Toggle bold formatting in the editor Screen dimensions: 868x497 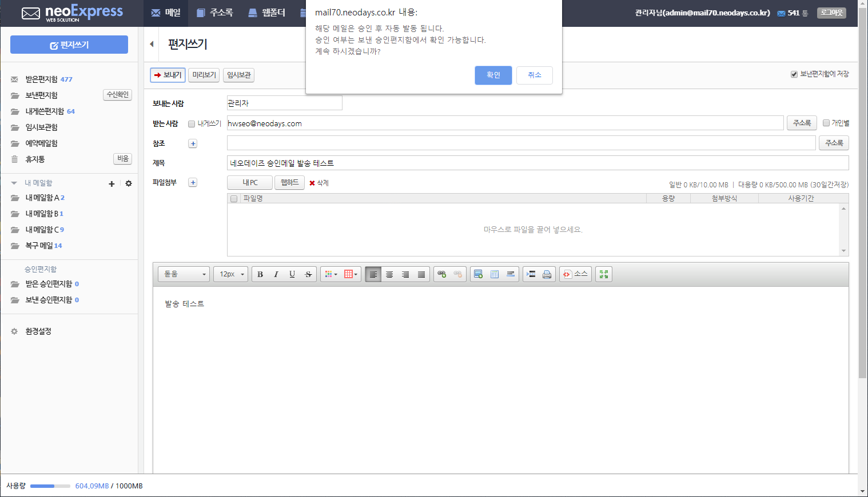260,274
